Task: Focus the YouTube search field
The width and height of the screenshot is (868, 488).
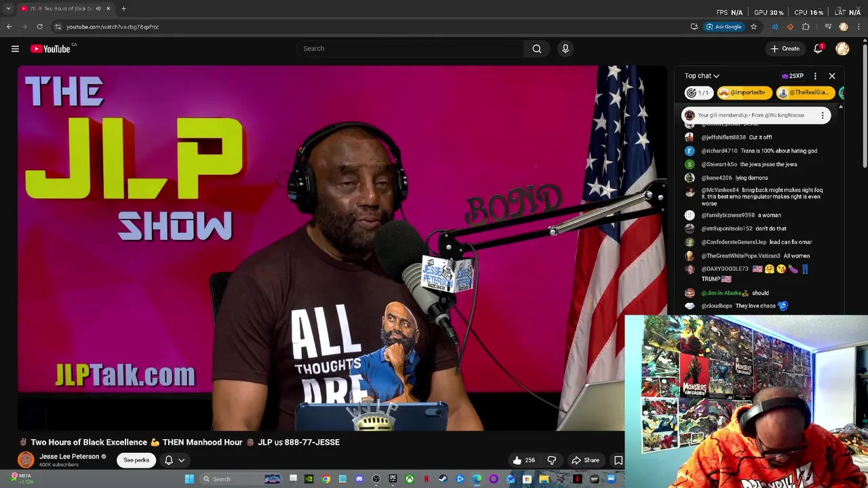Action: click(410, 48)
